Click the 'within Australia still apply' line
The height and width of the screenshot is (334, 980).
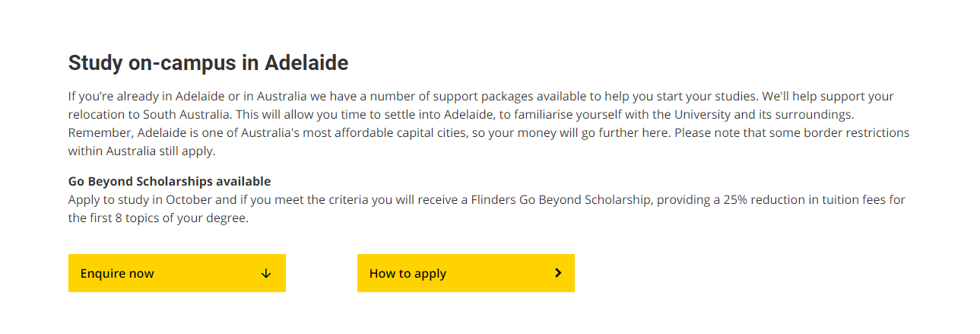tap(142, 151)
